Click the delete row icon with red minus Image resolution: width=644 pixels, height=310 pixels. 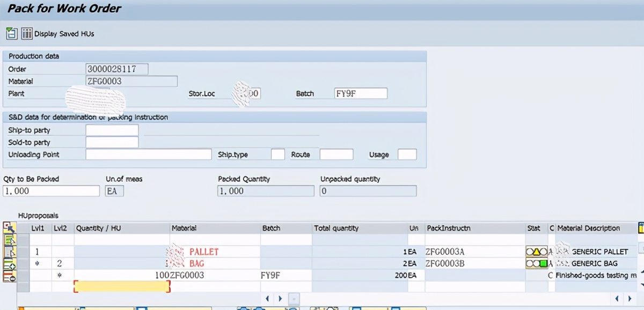click(9, 276)
